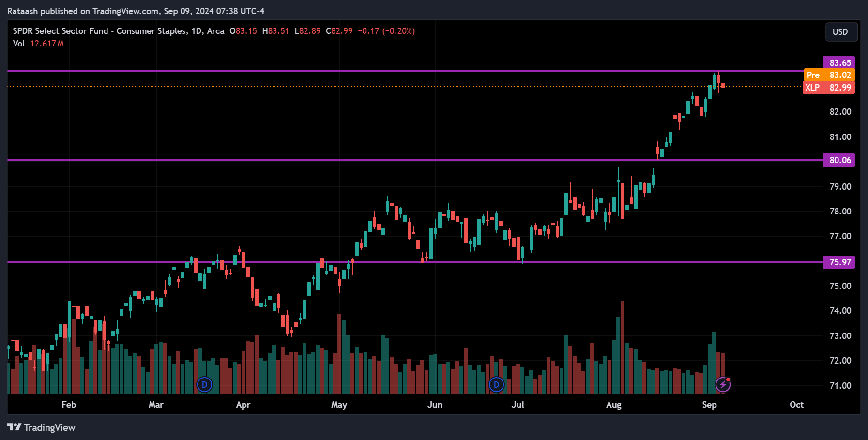Click the Aug label on time axis

pos(613,405)
